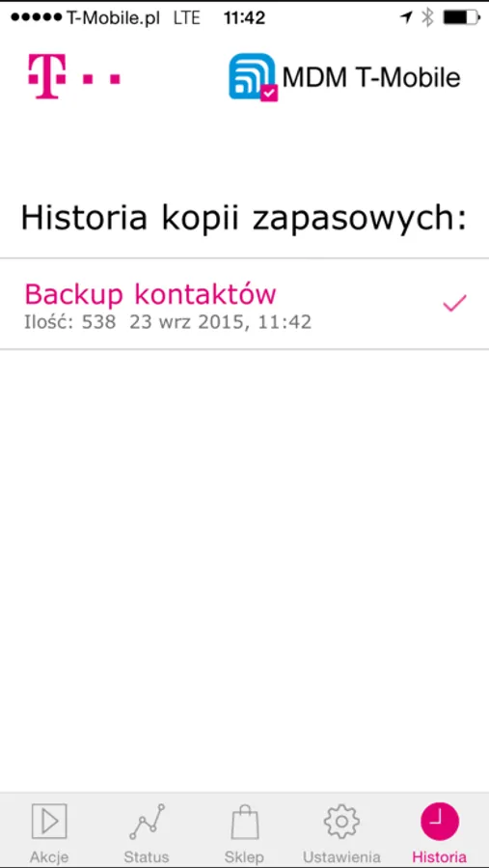
Task: Select the Historia clock icon
Action: tap(440, 822)
